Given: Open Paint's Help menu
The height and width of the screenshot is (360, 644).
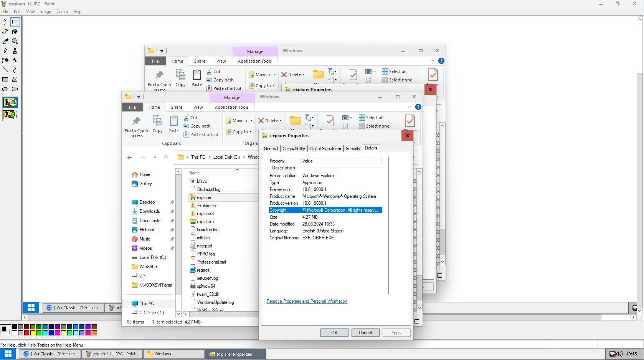Looking at the screenshot, I should 77,12.
